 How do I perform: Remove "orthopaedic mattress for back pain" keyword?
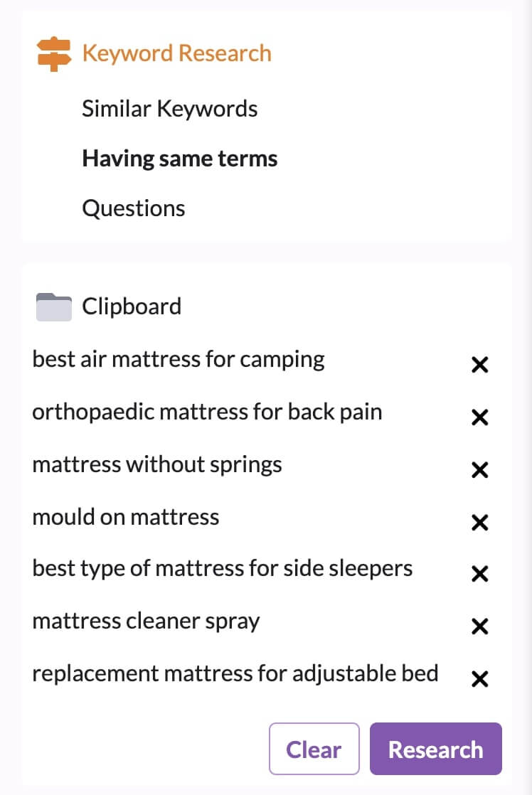pos(479,417)
